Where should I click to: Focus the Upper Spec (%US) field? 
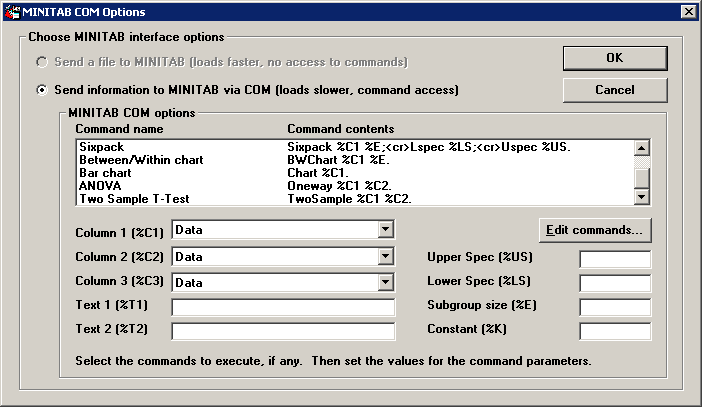click(615, 259)
